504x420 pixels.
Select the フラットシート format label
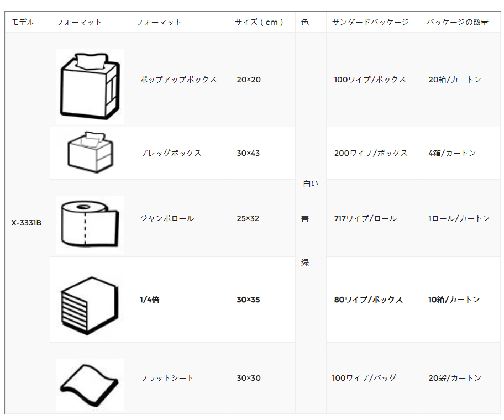(166, 378)
